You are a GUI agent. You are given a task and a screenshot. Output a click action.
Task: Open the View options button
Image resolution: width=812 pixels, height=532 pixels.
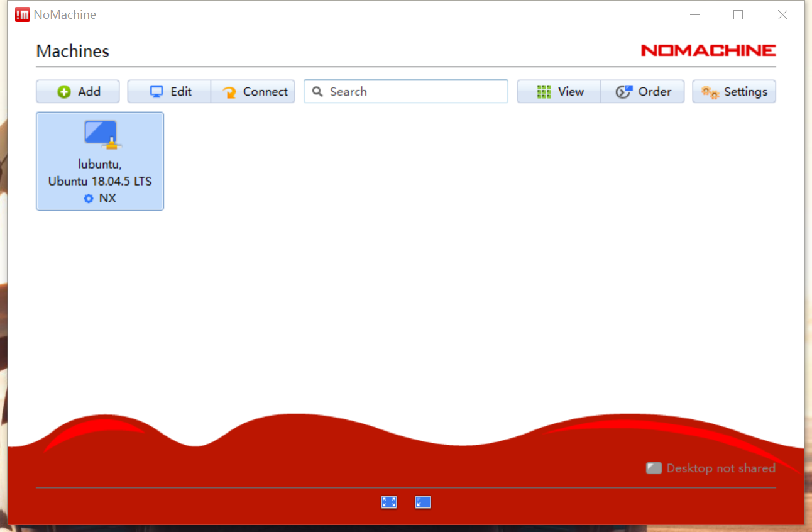[x=559, y=91]
